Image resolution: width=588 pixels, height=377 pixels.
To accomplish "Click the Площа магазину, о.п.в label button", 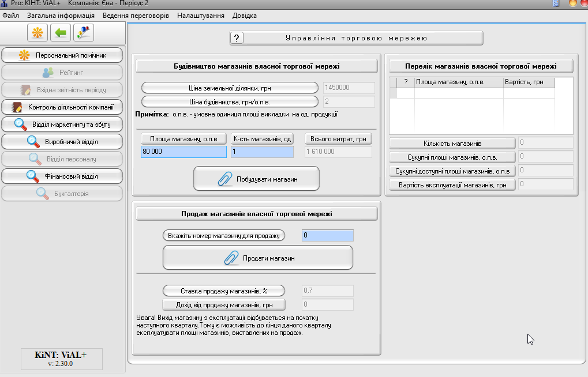I will [x=183, y=139].
